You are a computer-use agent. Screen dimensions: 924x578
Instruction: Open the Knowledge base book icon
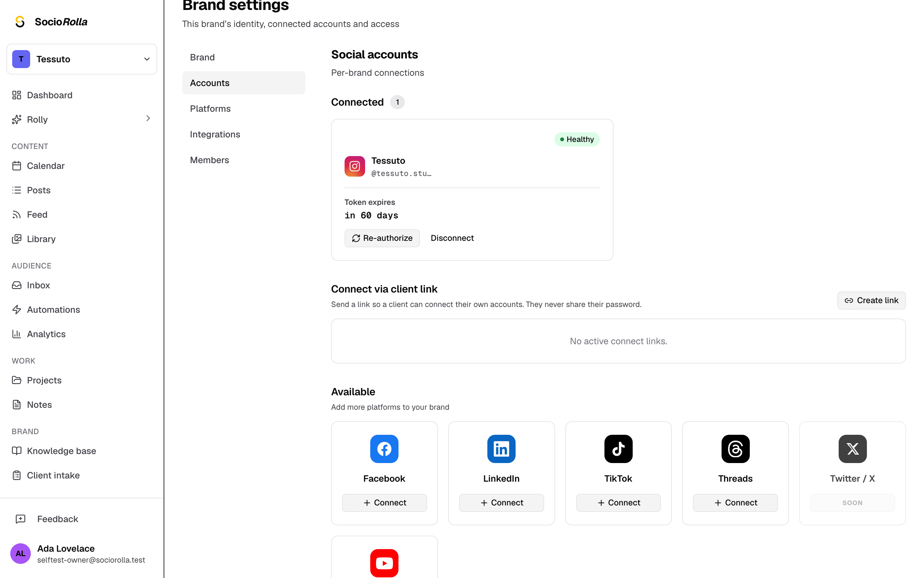coord(16,451)
